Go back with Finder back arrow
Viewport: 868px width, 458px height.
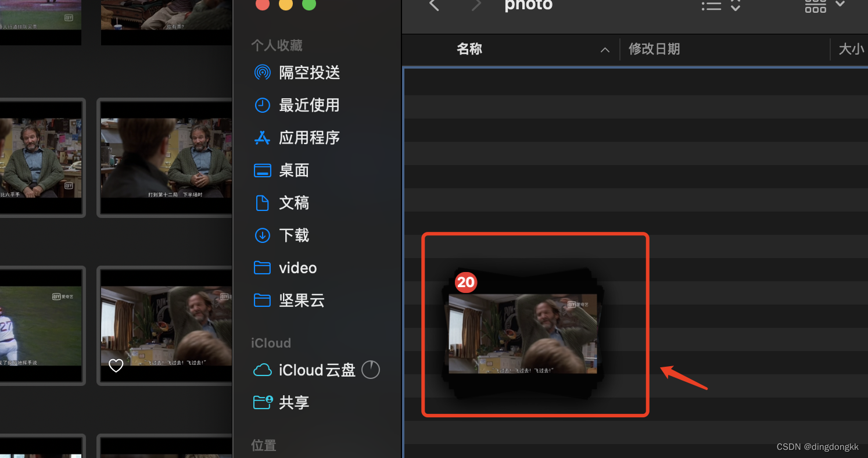click(433, 5)
